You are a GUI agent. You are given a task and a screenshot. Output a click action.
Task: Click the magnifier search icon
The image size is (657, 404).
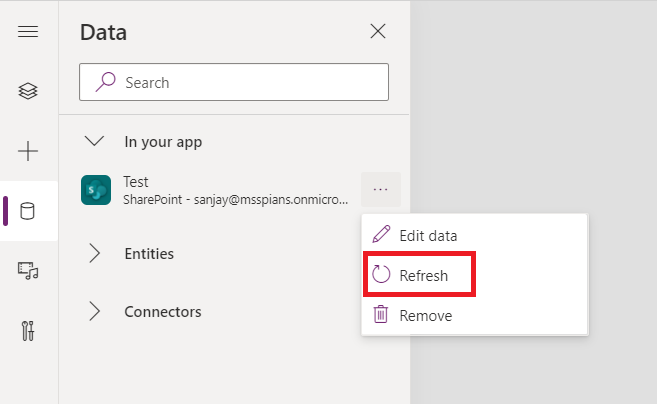coord(106,82)
